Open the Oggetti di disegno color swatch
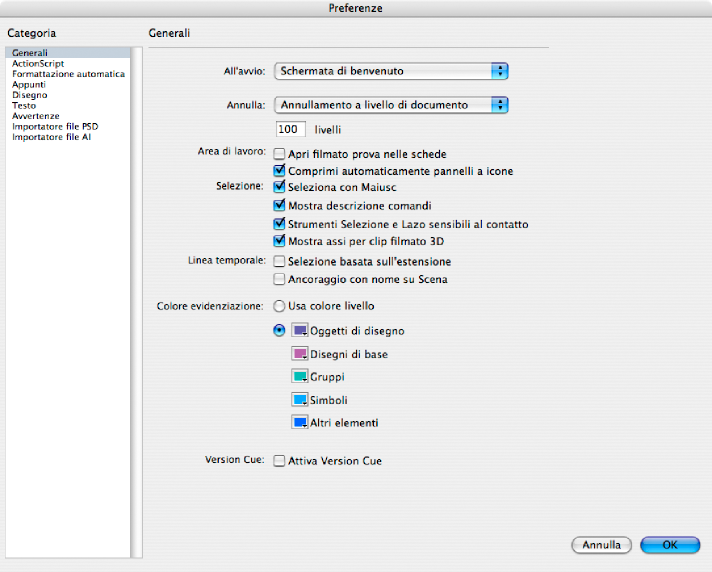712x572 pixels. (300, 330)
